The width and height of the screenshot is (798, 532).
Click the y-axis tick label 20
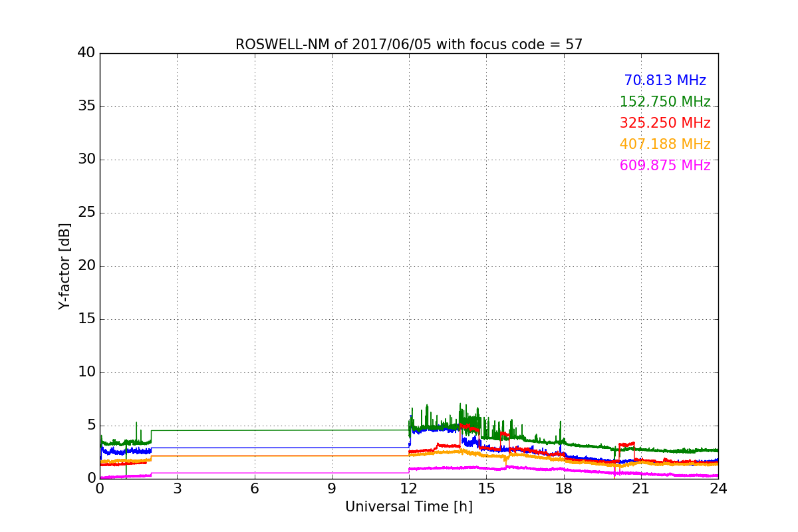[x=86, y=266]
